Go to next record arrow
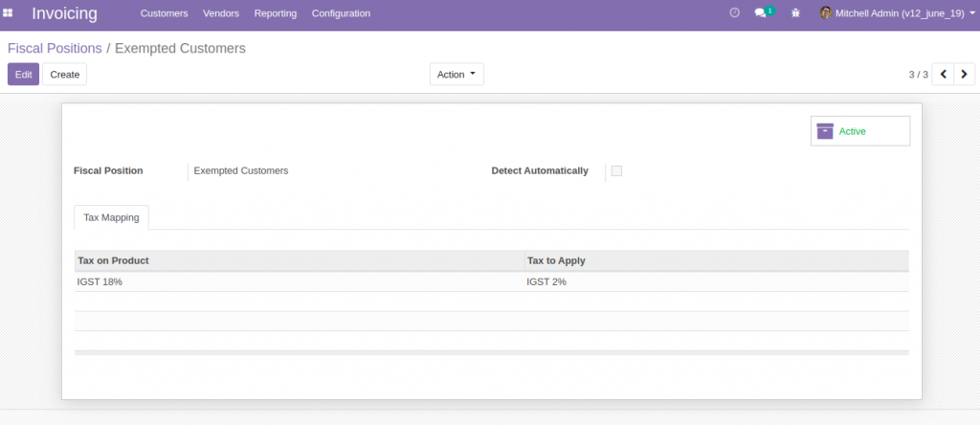 [965, 75]
